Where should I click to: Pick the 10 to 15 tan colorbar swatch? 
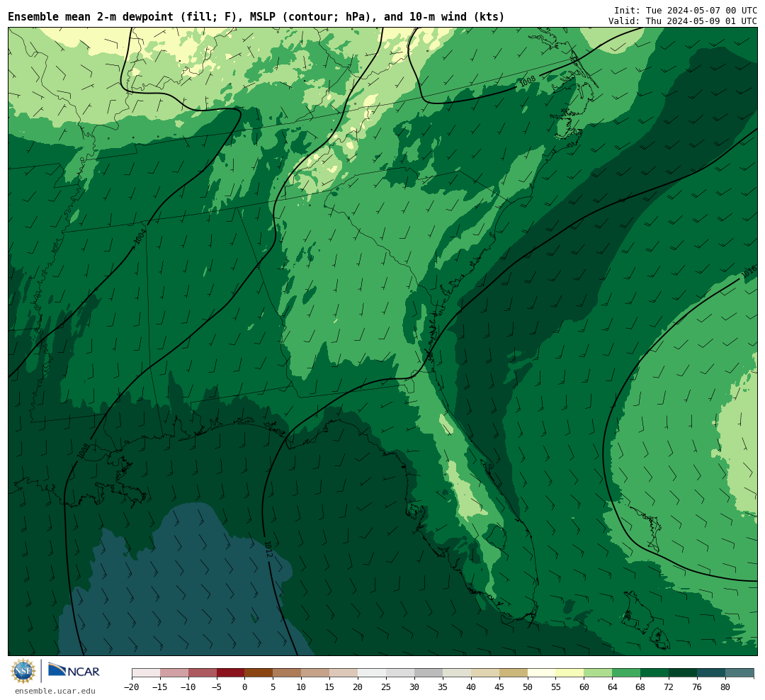(316, 673)
